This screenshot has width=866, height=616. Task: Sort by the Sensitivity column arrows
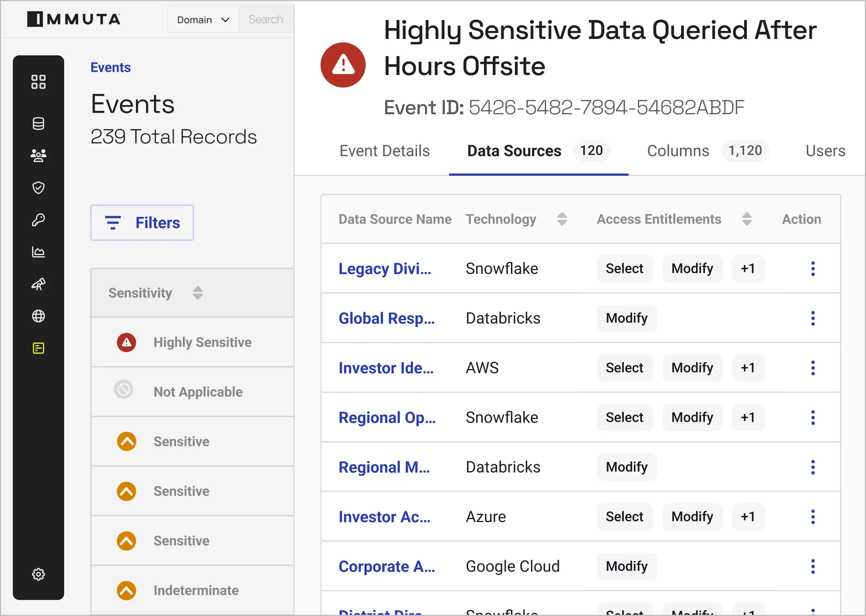click(198, 293)
